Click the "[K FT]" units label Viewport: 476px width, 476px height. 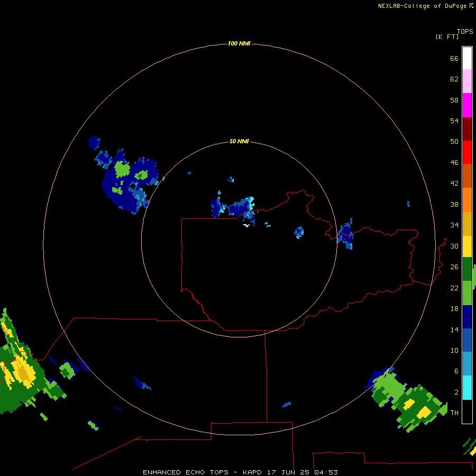[x=447, y=36]
